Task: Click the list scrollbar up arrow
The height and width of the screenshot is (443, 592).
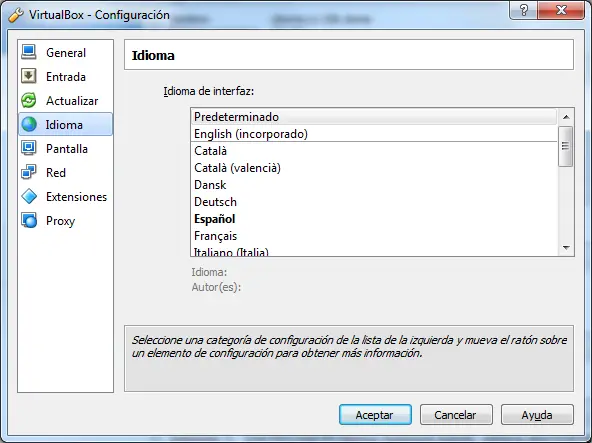Action: [x=566, y=117]
